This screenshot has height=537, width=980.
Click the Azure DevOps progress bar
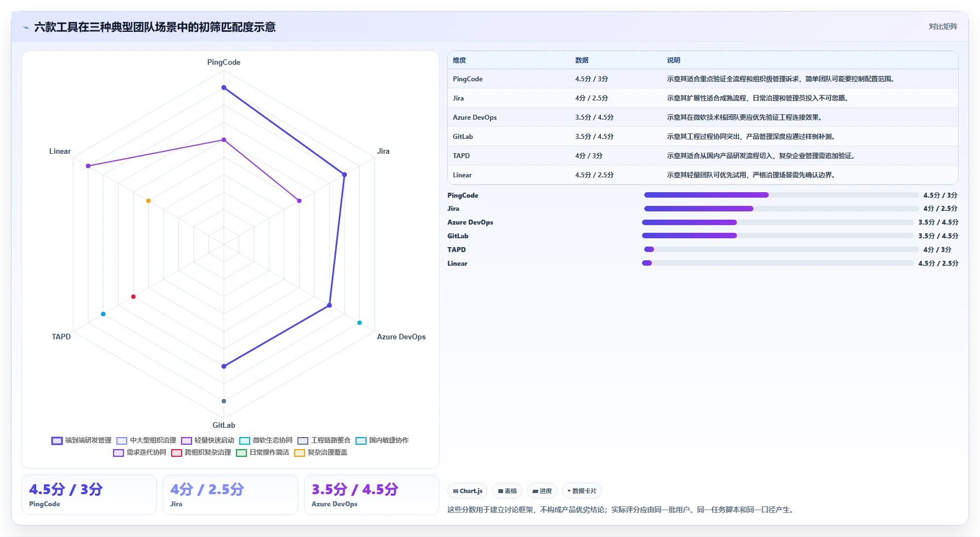[x=778, y=222]
